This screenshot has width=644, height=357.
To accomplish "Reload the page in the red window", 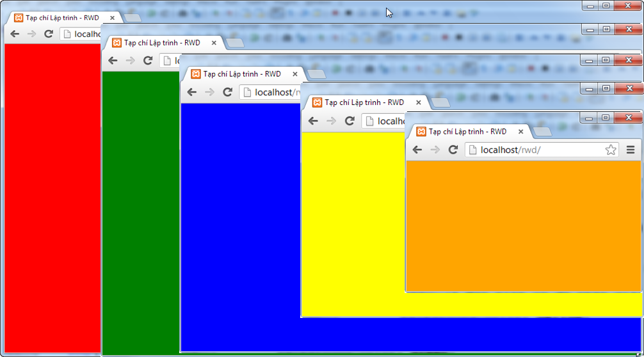I will click(x=48, y=34).
